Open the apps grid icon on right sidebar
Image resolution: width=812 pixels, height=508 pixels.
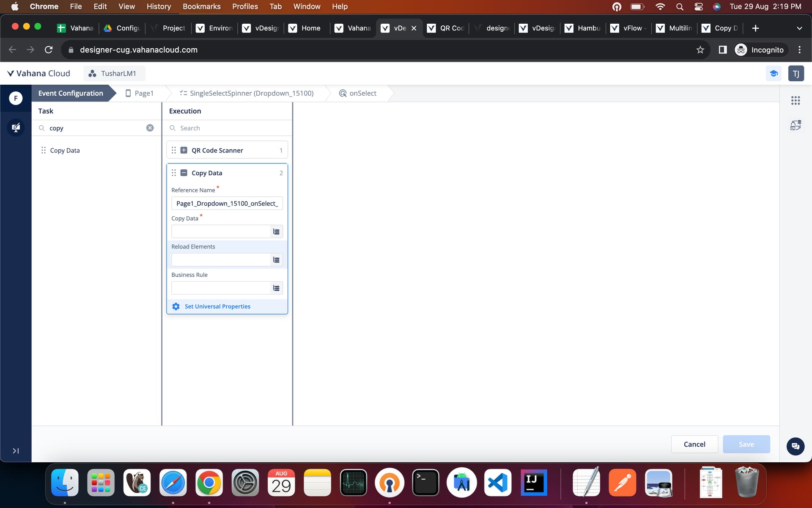796,100
